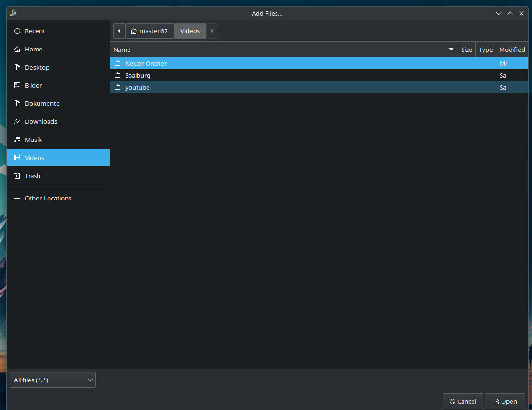Close the Add Files dialog
Screen dimensions: 532x410
click(522, 14)
